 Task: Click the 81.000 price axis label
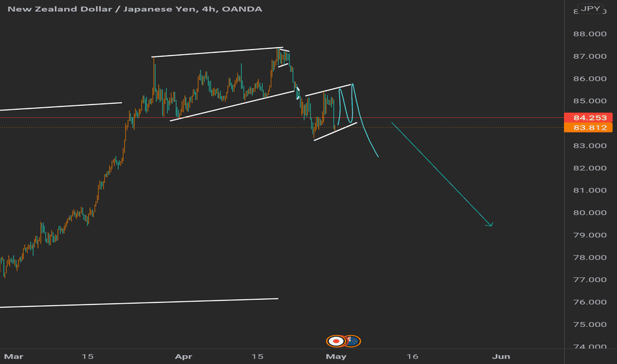click(589, 190)
